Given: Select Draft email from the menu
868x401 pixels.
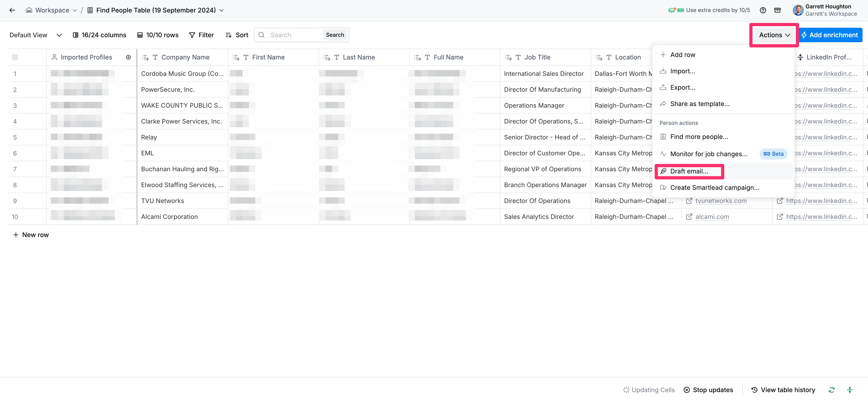Looking at the screenshot, I should [x=689, y=171].
